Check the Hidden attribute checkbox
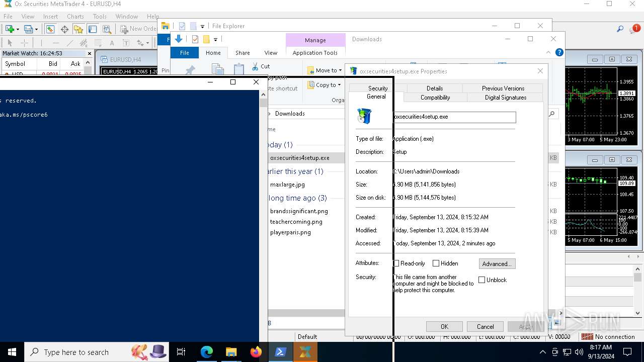The width and height of the screenshot is (644, 362). pos(436,263)
